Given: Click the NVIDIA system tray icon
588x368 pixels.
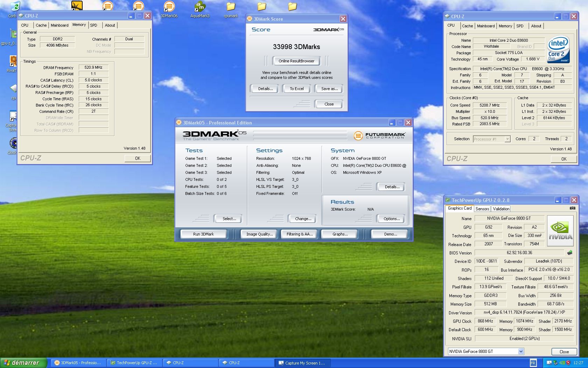Looking at the screenshot, I should [562, 363].
